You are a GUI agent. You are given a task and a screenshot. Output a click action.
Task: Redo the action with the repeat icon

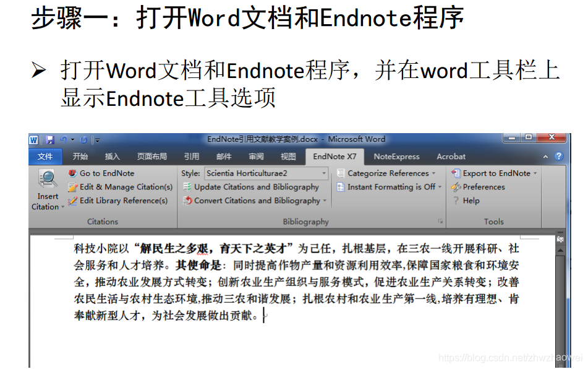pos(83,140)
